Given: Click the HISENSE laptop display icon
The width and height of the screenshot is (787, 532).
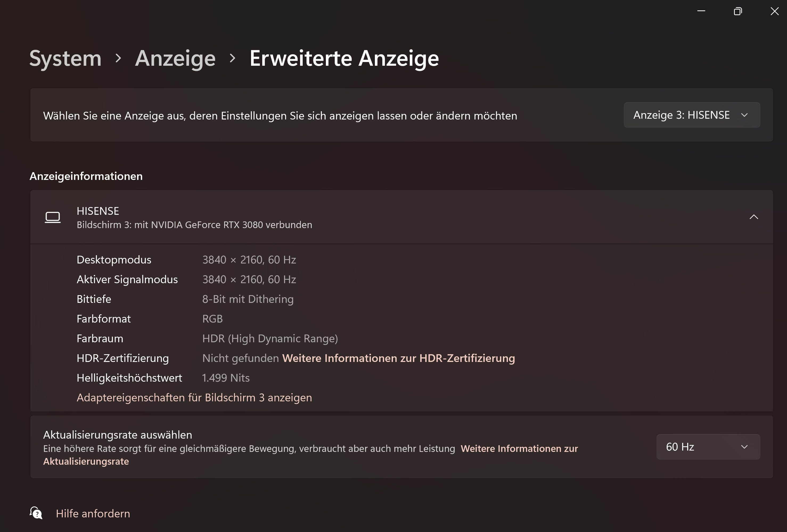Looking at the screenshot, I should pos(52,217).
